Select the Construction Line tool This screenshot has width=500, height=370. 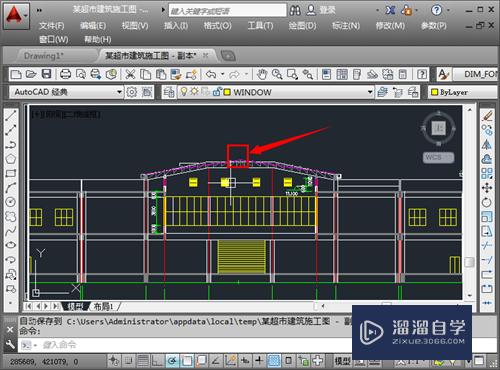click(11, 130)
